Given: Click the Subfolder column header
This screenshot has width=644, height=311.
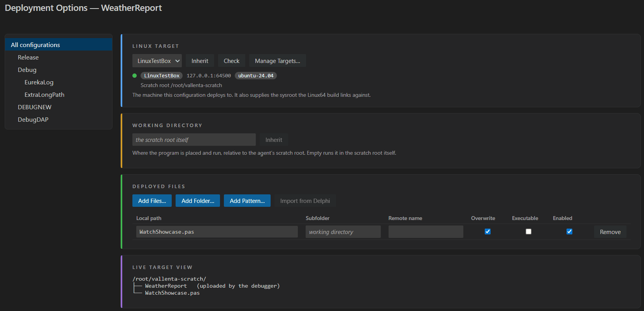Looking at the screenshot, I should 317,218.
